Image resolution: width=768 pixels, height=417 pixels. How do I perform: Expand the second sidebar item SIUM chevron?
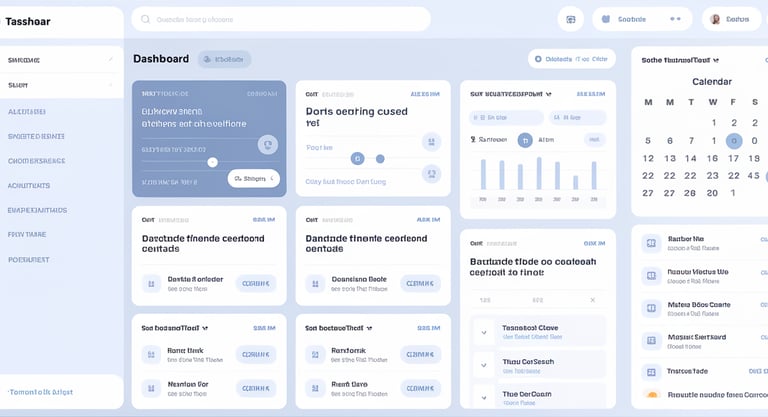111,85
